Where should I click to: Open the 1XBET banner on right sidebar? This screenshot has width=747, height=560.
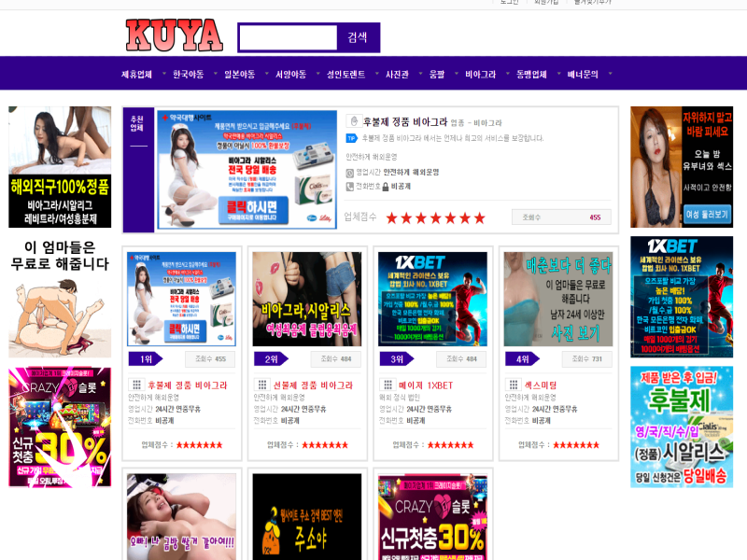(681, 296)
